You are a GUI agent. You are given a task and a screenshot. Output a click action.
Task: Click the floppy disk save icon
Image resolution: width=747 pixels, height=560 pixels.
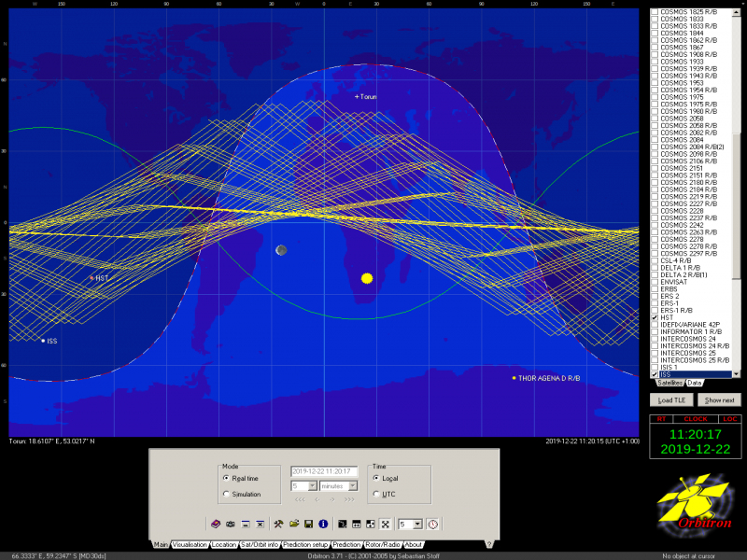click(308, 525)
